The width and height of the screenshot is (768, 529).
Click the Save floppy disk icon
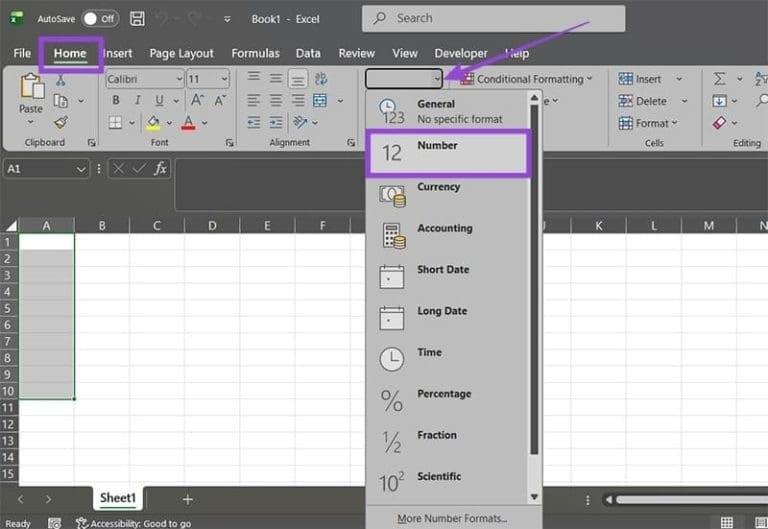click(137, 19)
